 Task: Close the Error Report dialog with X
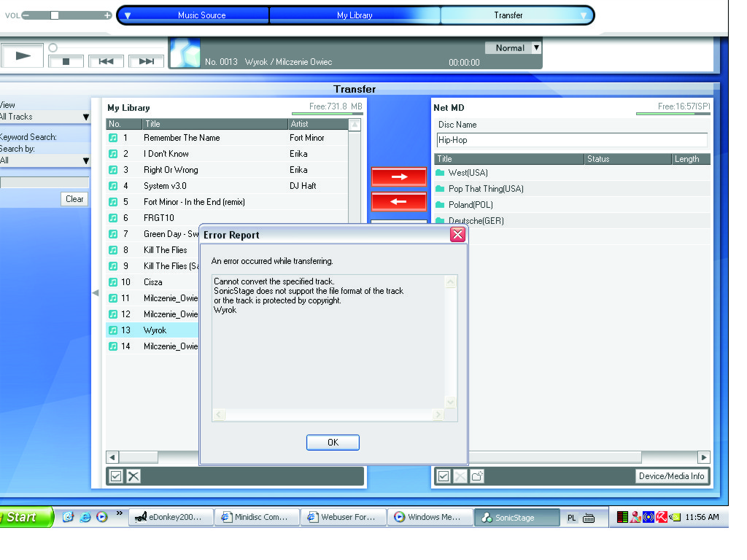457,234
